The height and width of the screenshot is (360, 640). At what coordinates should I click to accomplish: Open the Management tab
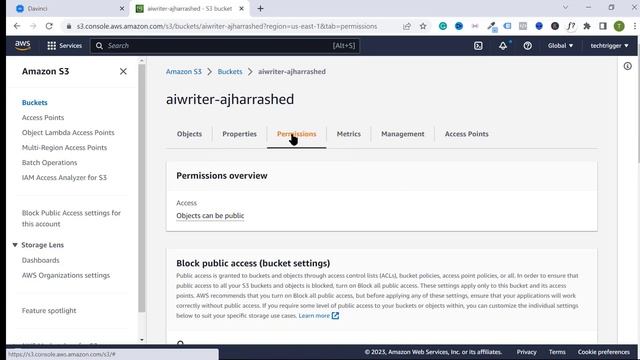click(403, 134)
